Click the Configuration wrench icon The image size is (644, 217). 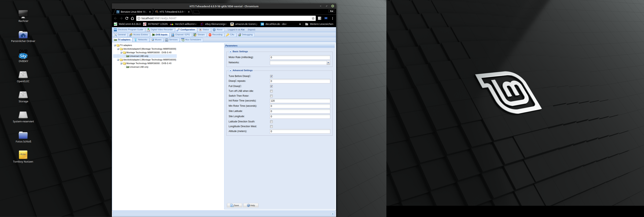pyautogui.click(x=178, y=30)
